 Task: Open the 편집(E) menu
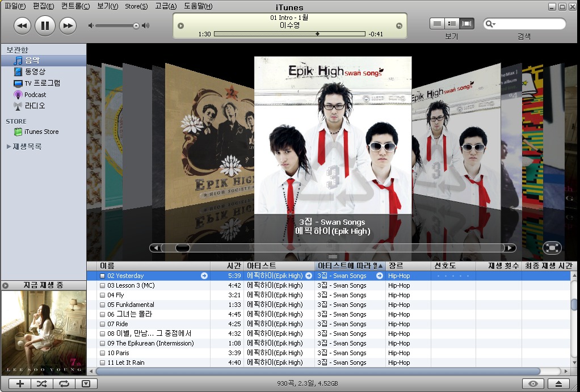pos(43,6)
